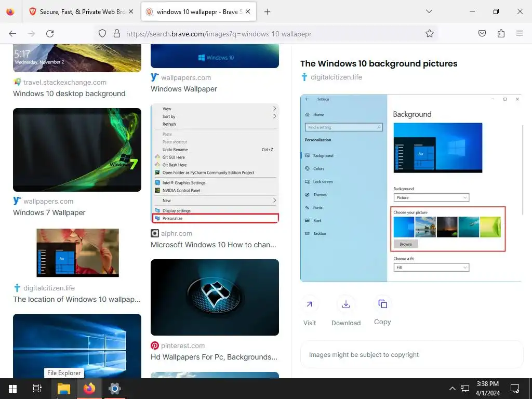The height and width of the screenshot is (399, 532).
Task: Click the alphr favicon beside alphr.com
Action: coord(155,233)
